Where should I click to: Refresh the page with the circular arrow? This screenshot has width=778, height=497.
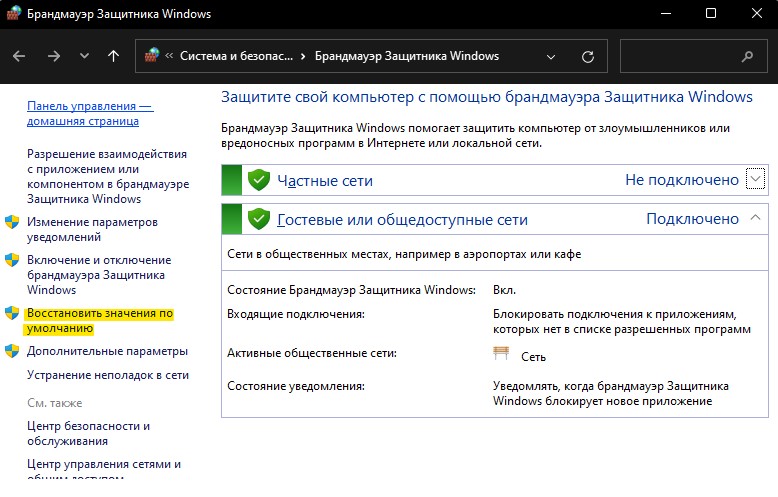tap(588, 57)
